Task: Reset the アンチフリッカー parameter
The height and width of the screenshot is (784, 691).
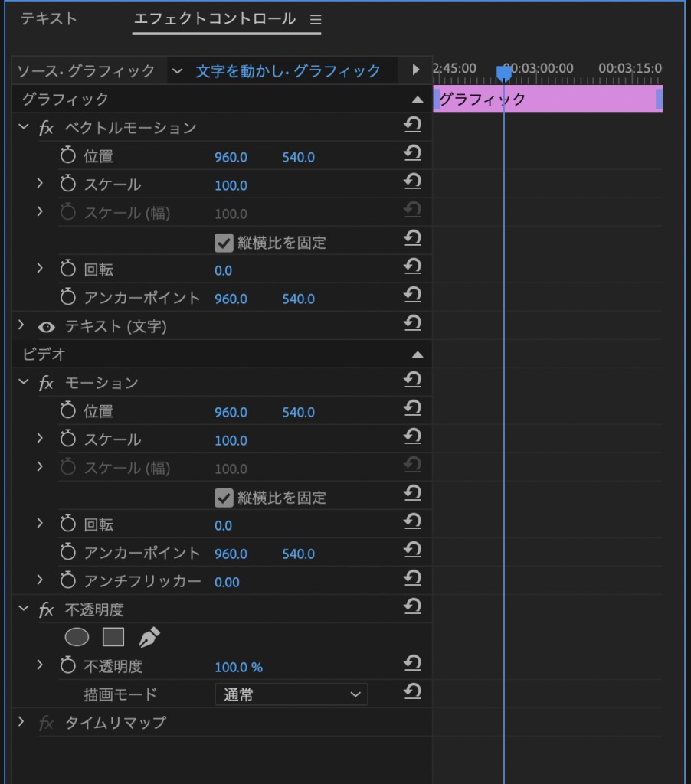Action: pyautogui.click(x=413, y=578)
